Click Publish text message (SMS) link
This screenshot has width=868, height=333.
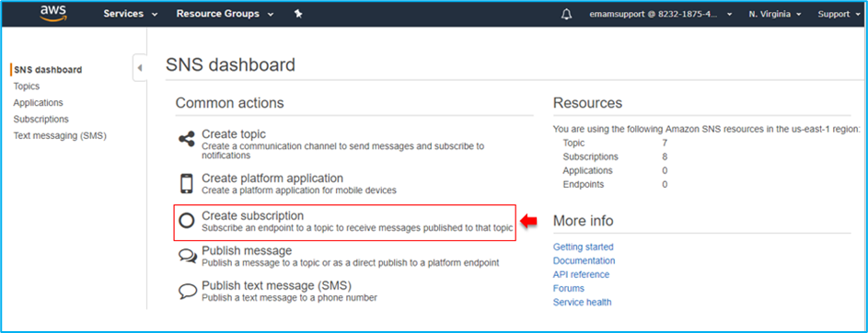[276, 286]
